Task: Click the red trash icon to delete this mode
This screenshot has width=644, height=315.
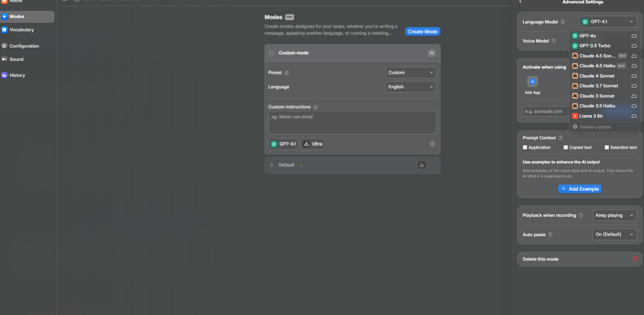Action: (x=635, y=259)
